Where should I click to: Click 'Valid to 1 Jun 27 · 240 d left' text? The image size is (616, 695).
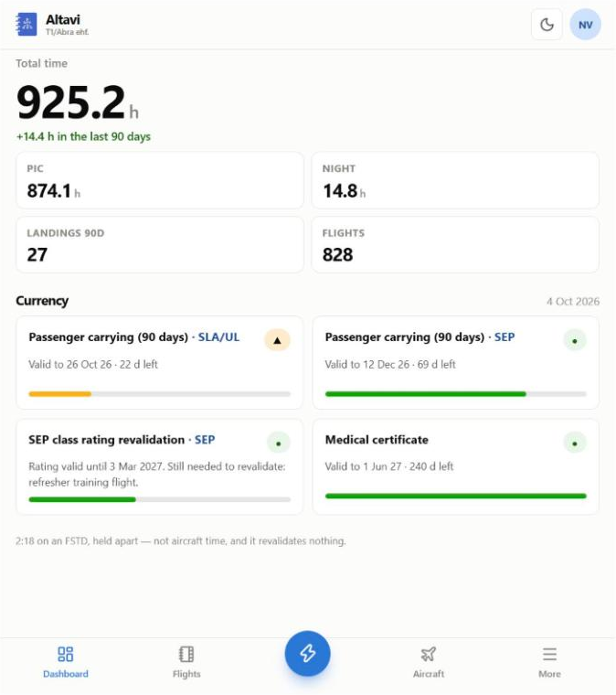tap(388, 466)
